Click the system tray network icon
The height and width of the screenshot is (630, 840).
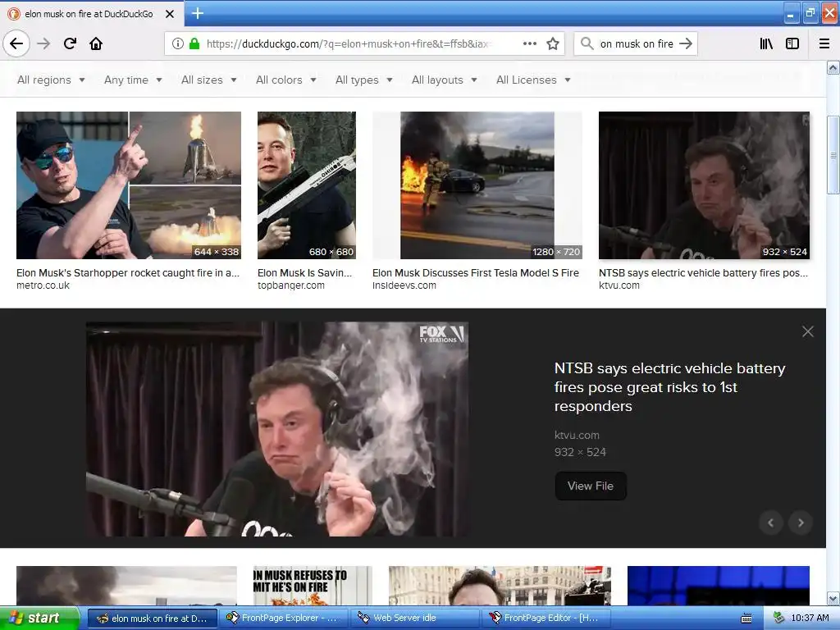coord(778,619)
